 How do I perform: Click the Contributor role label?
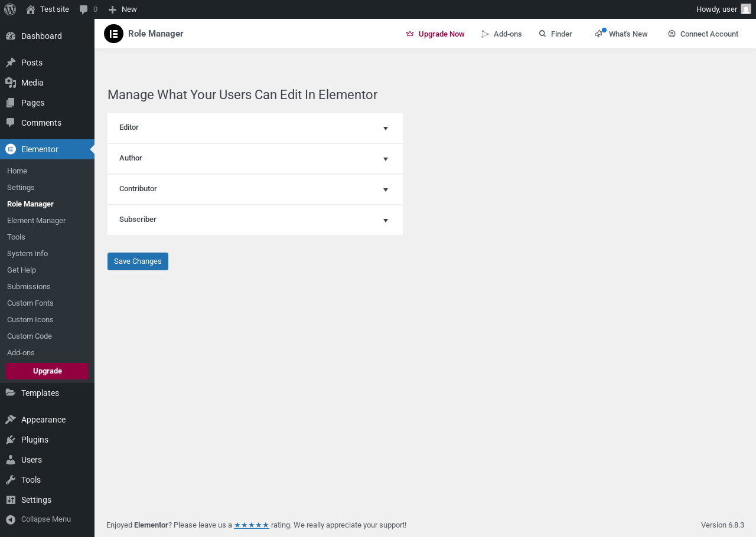138,189
